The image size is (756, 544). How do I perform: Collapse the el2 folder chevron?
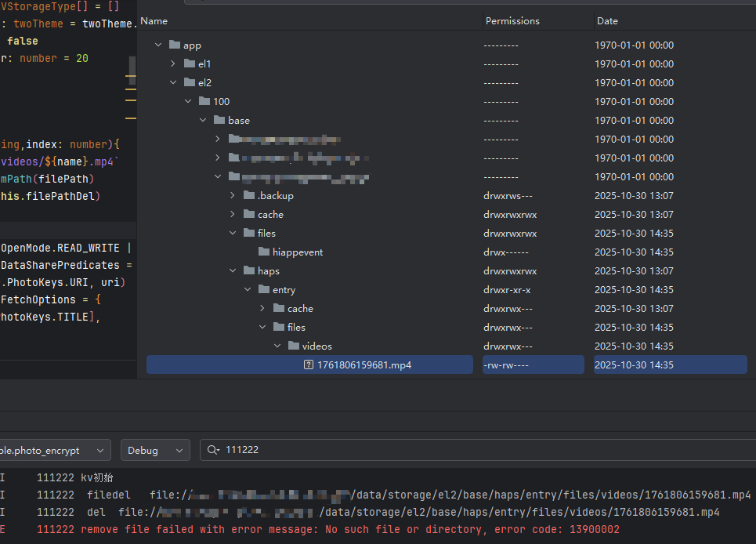pyautogui.click(x=173, y=82)
